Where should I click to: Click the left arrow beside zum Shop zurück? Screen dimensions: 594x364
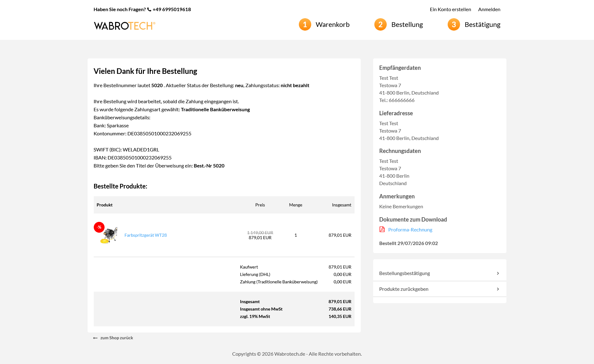[x=95, y=338]
